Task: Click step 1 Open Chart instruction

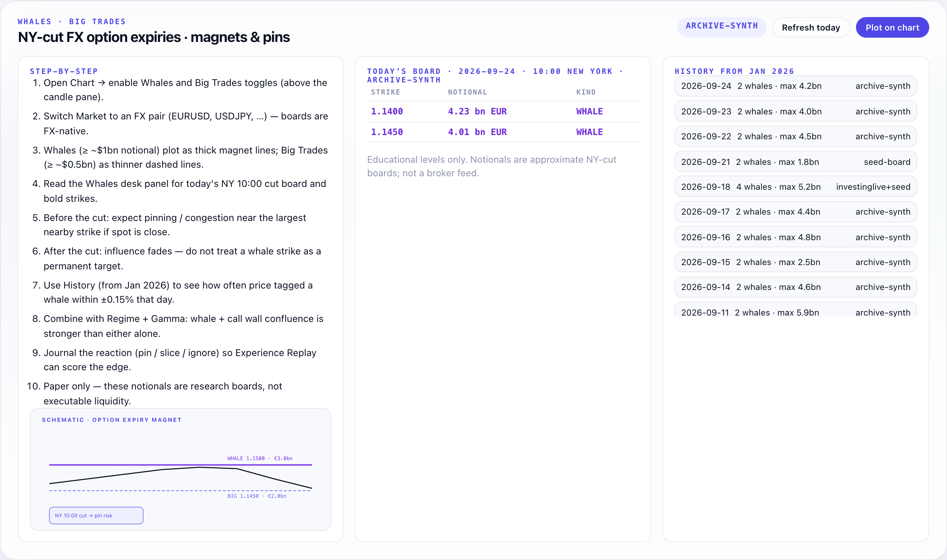Action: click(x=185, y=90)
